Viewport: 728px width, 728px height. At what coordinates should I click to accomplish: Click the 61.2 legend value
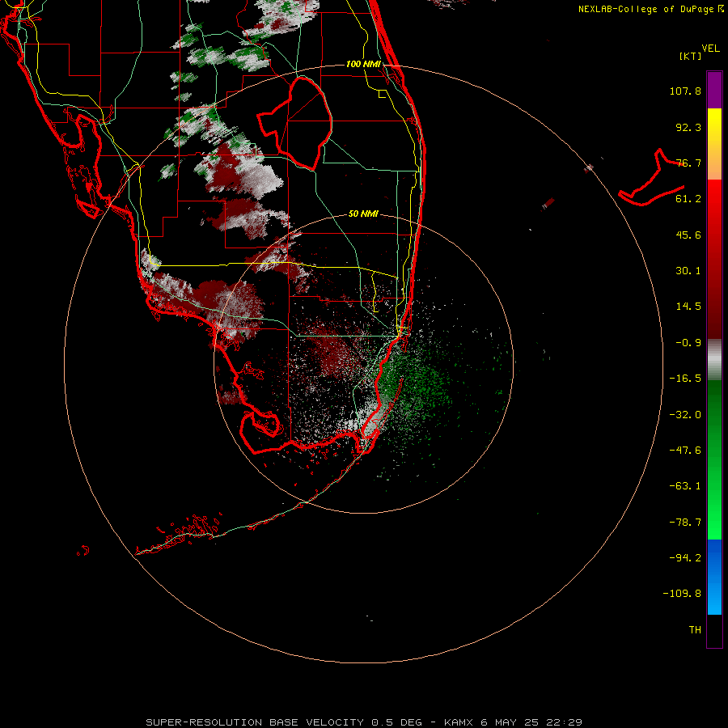pos(688,199)
